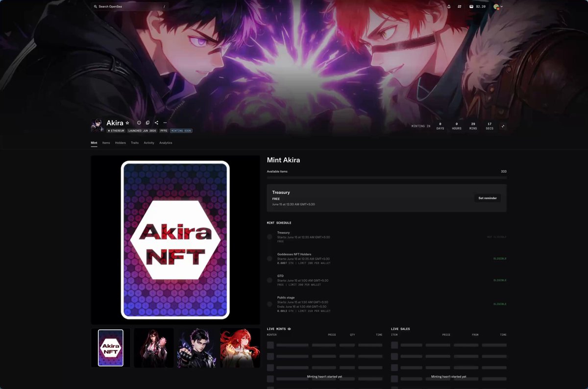Image resolution: width=588 pixels, height=389 pixels.
Task: Select the dark-haired woman thumbnail
Action: point(154,348)
